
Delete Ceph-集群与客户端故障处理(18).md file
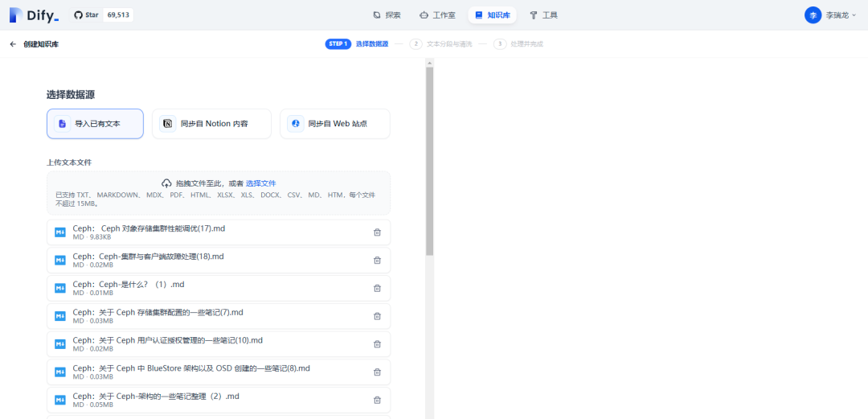(377, 260)
